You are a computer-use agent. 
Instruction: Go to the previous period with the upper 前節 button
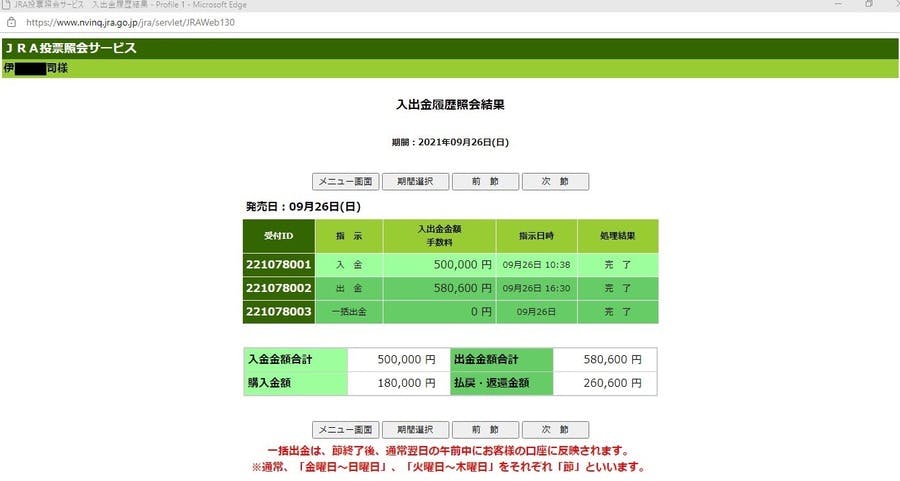click(485, 182)
